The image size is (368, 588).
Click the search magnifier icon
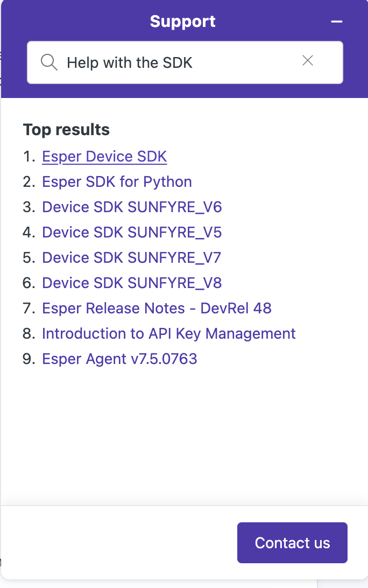[x=49, y=62]
